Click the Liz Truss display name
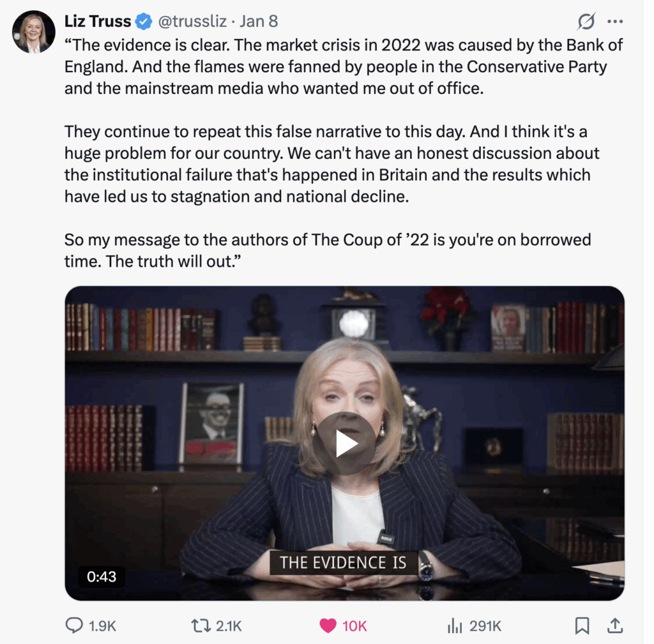 pyautogui.click(x=98, y=21)
